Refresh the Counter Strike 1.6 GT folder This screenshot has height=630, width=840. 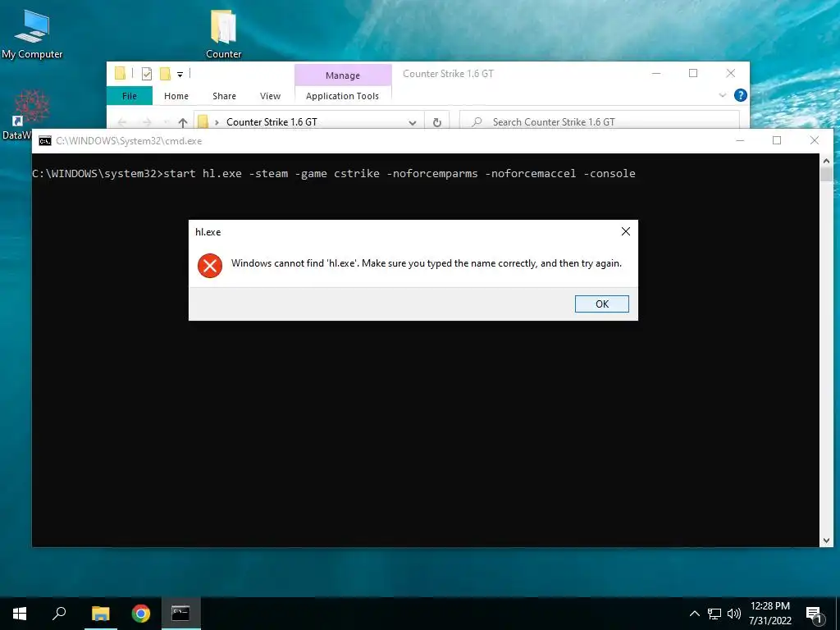pyautogui.click(x=436, y=123)
